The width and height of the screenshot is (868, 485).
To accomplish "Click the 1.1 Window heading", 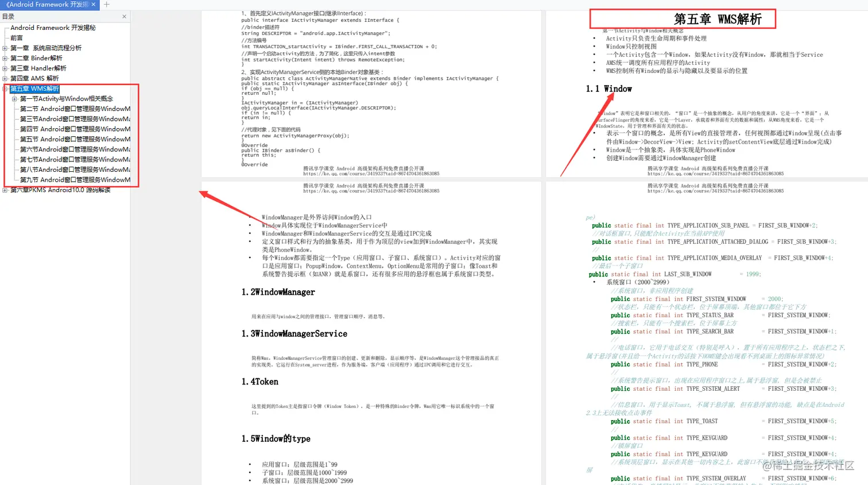I will click(x=609, y=89).
